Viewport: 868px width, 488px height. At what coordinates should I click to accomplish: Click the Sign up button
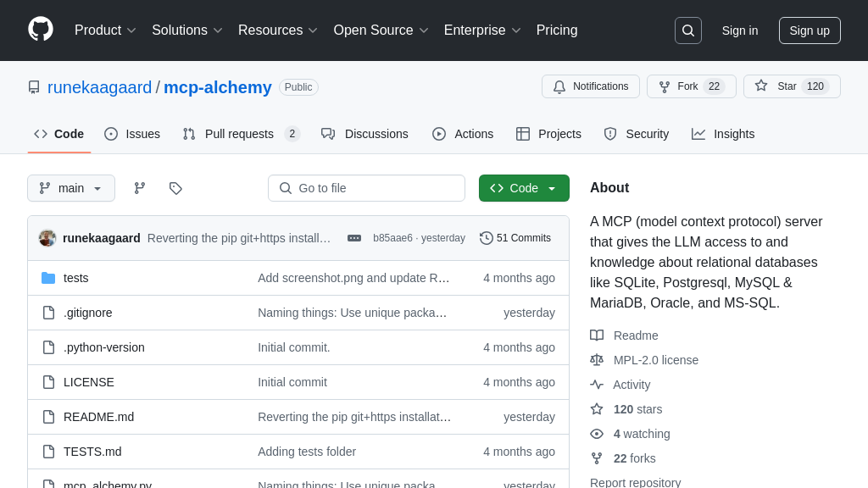point(810,30)
